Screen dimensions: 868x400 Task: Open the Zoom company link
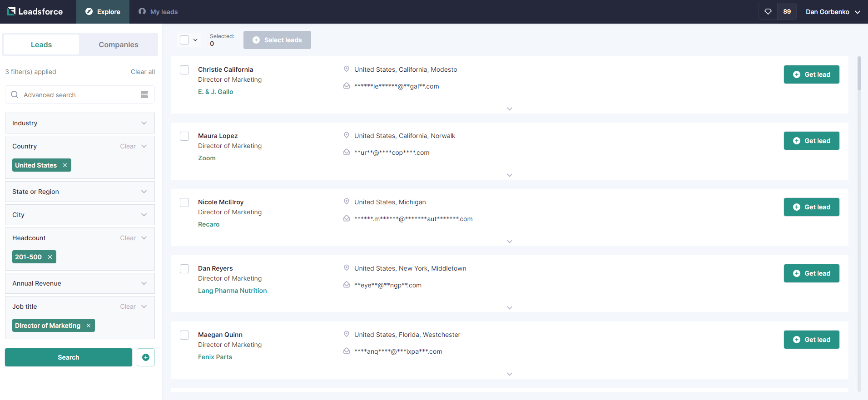point(207,158)
